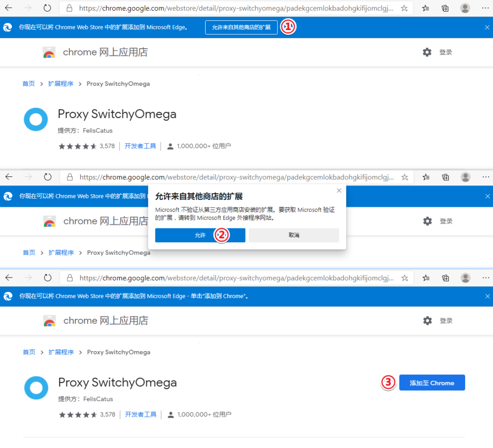Screen dimensions: 493x448
Task: Close the 允许来自其他商店的扩展 popup dialog
Action: click(x=339, y=191)
